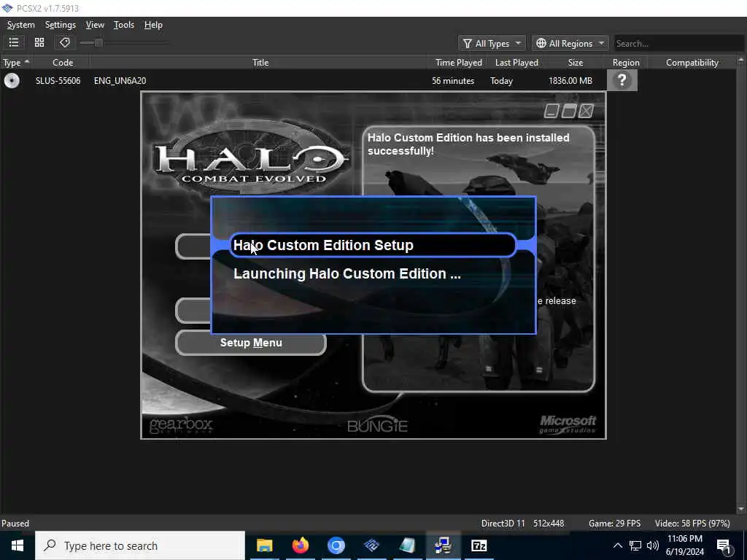
Task: Open Firefox from the taskbar
Action: tap(300, 545)
